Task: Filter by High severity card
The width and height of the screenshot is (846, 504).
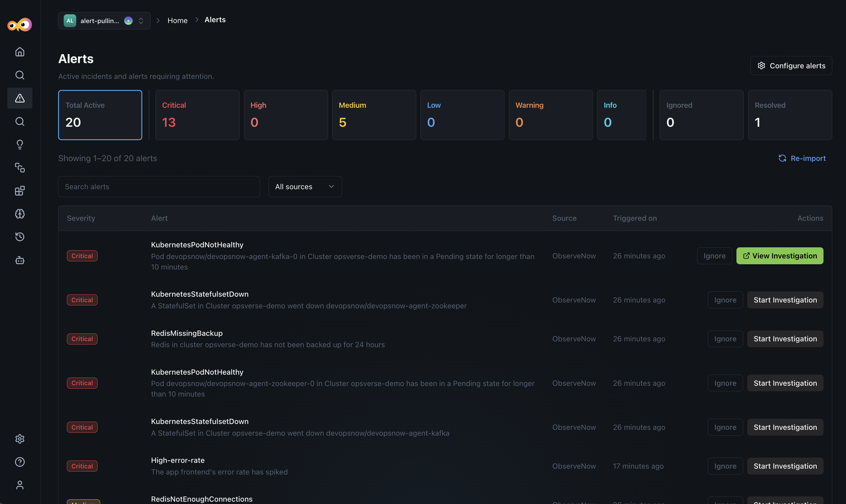Action: (286, 115)
